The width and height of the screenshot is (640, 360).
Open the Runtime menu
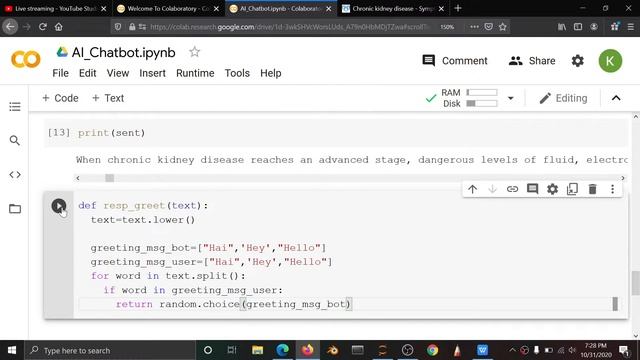point(195,73)
